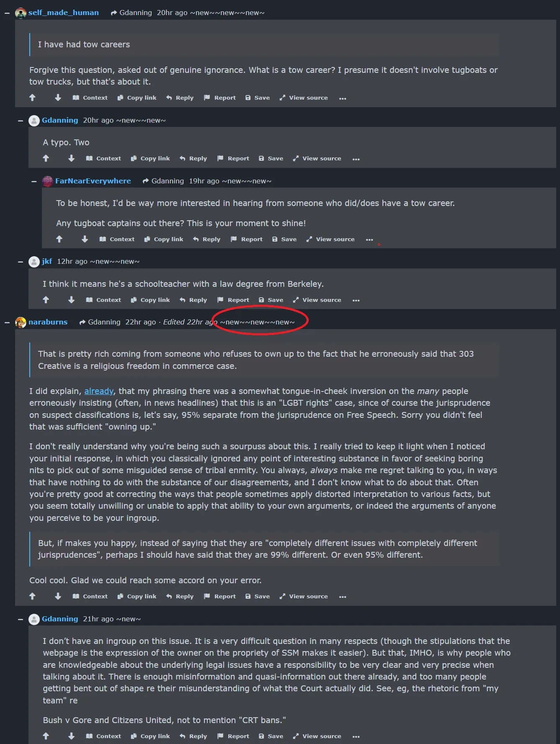Collapse self_made_human's comment thread

coord(7,13)
